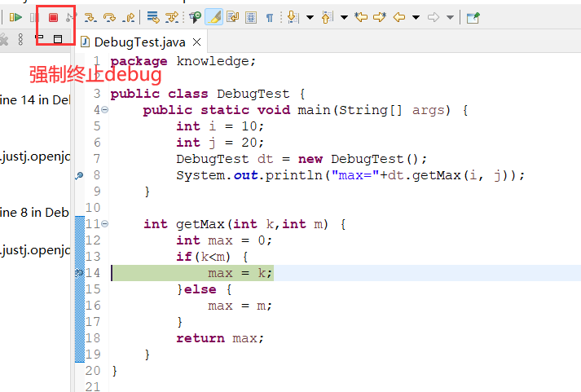Toggle Block Selection mode
The width and height of the screenshot is (581, 392).
(x=251, y=17)
